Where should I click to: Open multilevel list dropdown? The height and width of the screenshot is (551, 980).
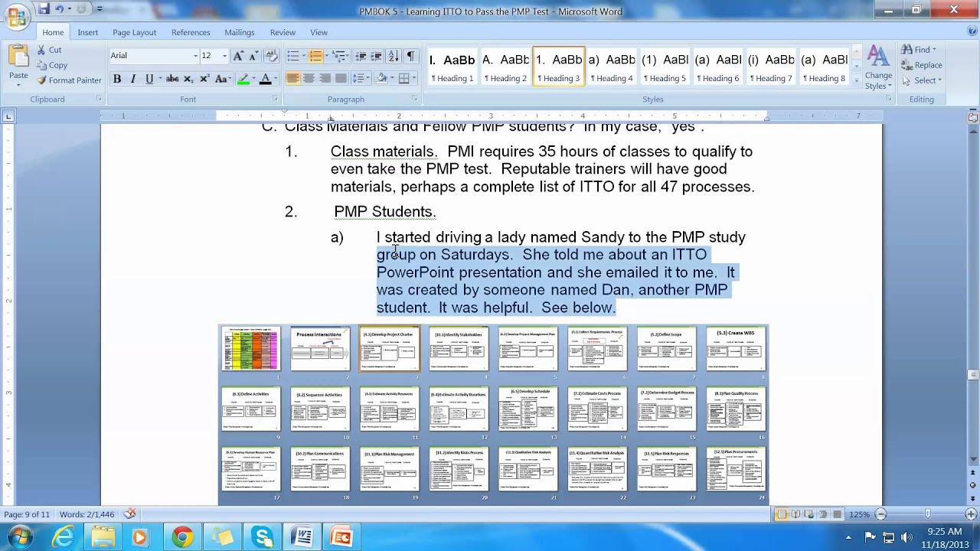point(341,56)
